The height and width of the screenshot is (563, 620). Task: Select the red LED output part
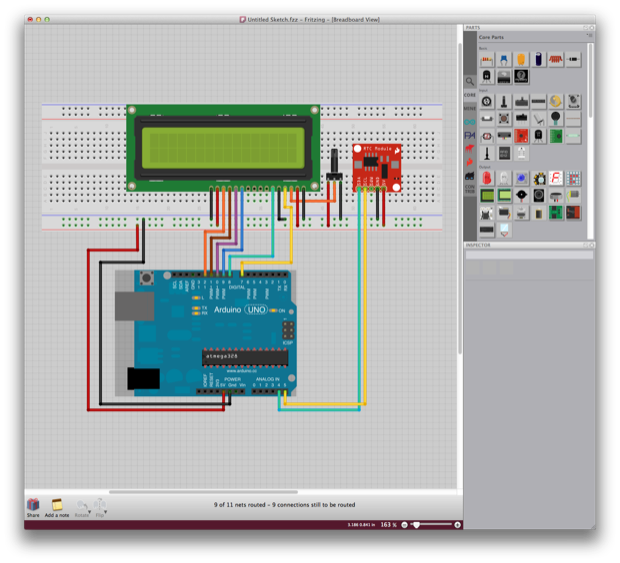click(x=487, y=178)
